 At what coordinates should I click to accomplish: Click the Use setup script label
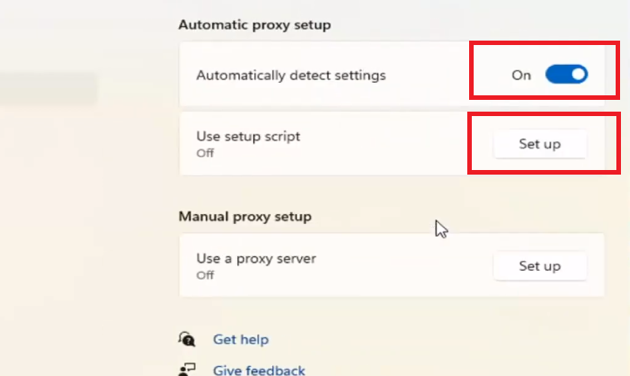click(248, 136)
